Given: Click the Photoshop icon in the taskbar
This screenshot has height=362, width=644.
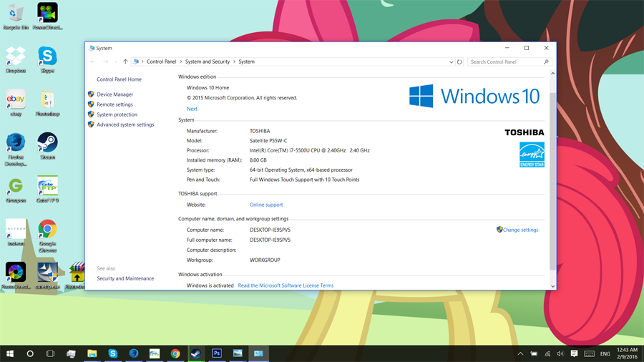Looking at the screenshot, I should (217, 353).
